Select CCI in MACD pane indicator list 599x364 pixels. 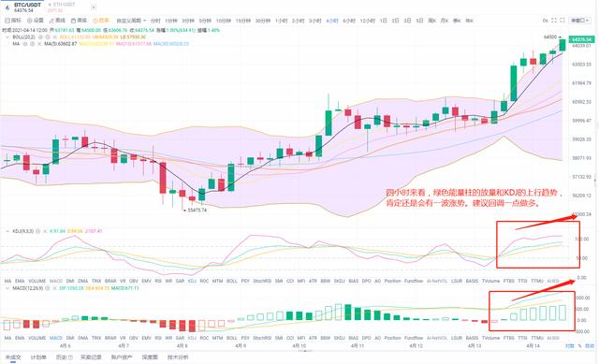290,338
